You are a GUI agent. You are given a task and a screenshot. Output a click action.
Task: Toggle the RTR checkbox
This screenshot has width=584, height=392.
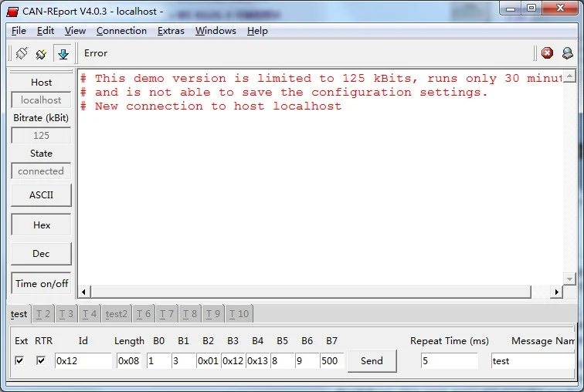(x=41, y=360)
